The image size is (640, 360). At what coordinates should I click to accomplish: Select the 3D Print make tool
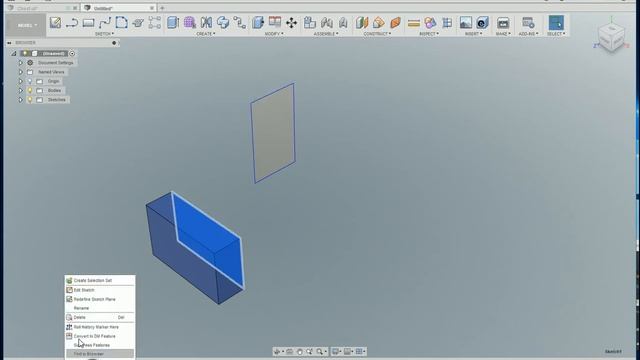click(503, 23)
